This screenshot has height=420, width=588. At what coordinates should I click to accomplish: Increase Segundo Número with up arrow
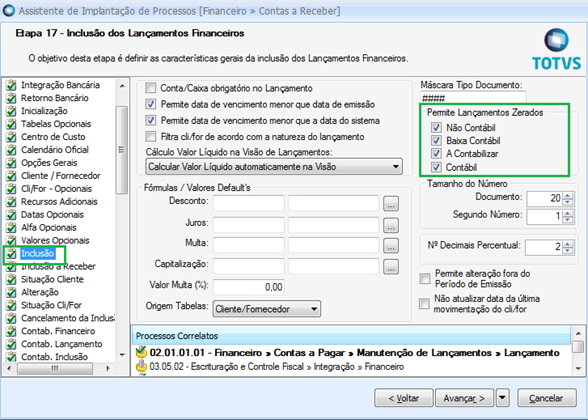pyautogui.click(x=568, y=213)
